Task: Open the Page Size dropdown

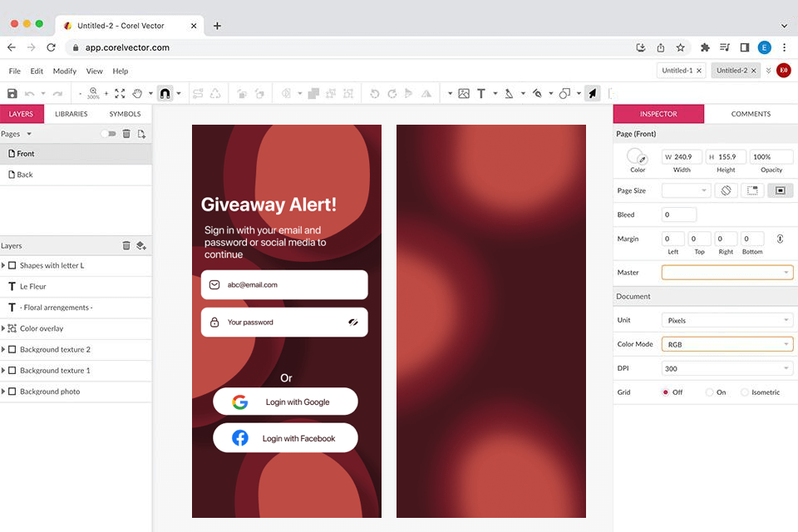Action: pos(686,190)
